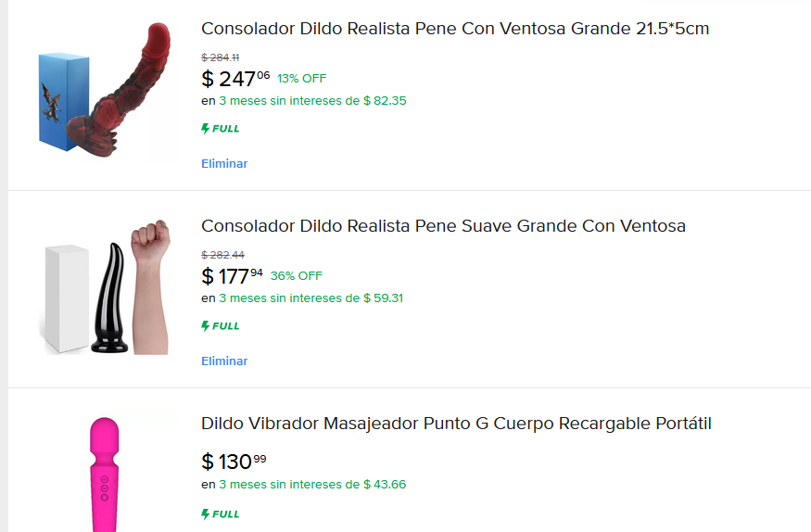
Task: Open the black product thumbnail with white box
Action: (107, 287)
